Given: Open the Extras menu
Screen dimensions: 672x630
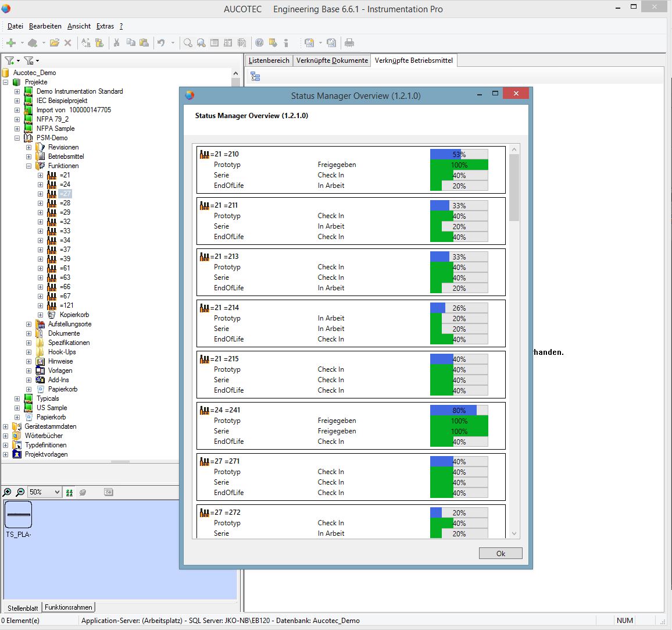Looking at the screenshot, I should (105, 26).
